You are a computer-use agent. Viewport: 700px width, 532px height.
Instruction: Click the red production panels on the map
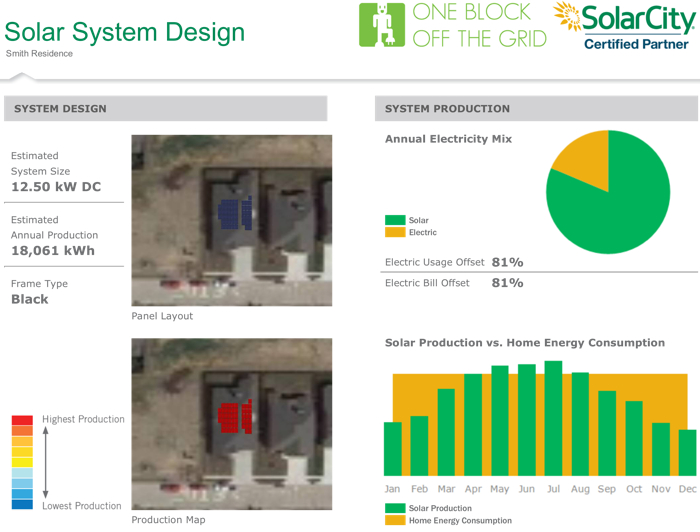[x=234, y=415]
